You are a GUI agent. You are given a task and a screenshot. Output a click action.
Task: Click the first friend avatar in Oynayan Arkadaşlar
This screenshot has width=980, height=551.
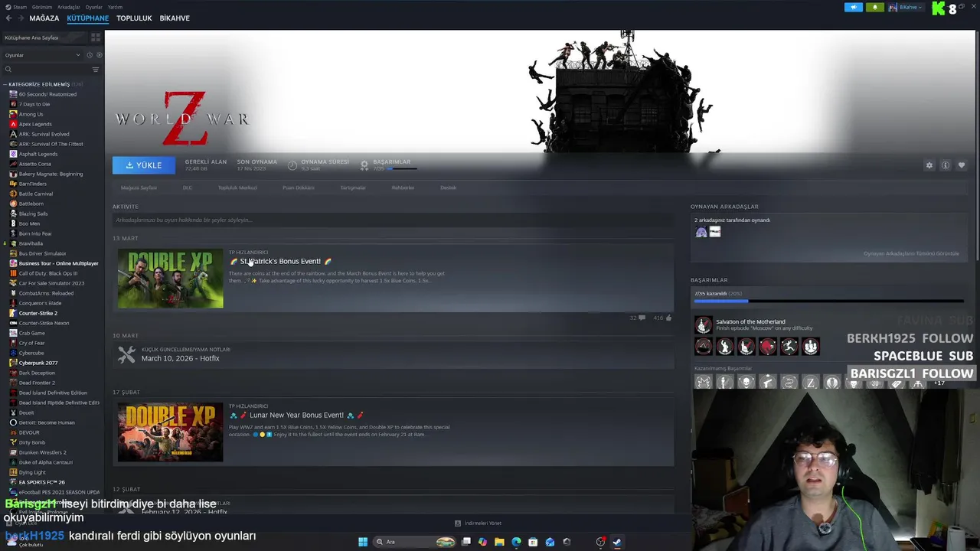[701, 232]
